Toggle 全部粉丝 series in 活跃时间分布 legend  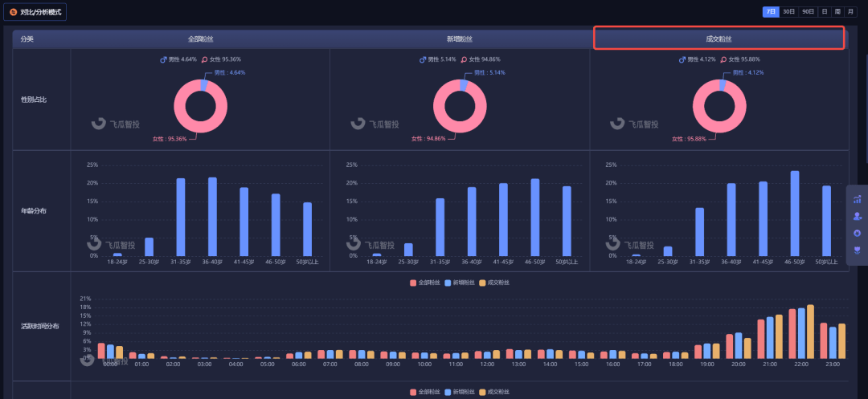pos(425,283)
